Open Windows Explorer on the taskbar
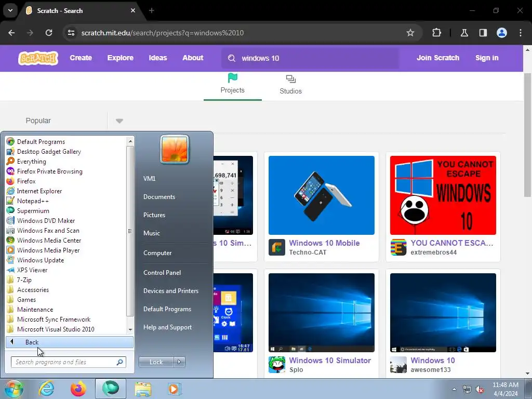The width and height of the screenshot is (532, 399). click(143, 390)
